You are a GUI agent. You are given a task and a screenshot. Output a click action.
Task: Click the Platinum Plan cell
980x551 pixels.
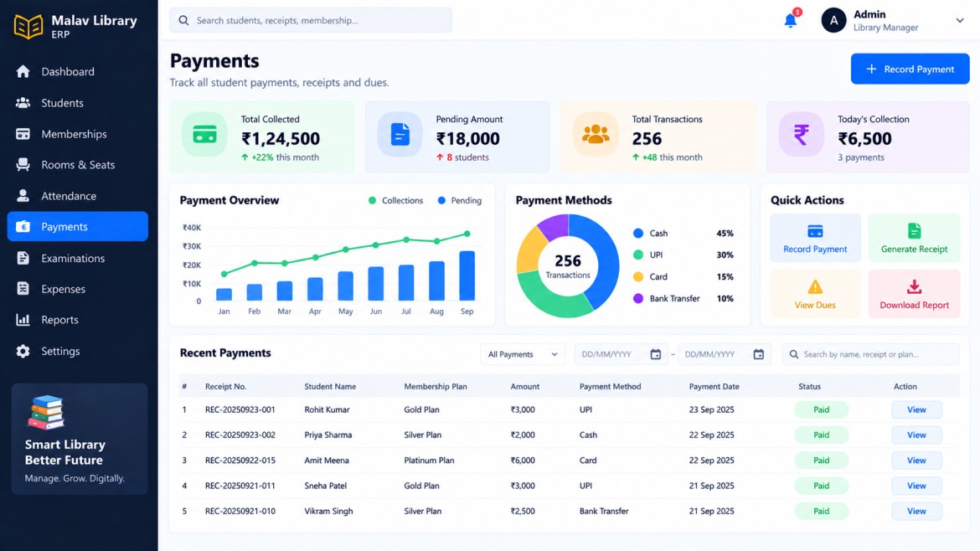pos(429,461)
